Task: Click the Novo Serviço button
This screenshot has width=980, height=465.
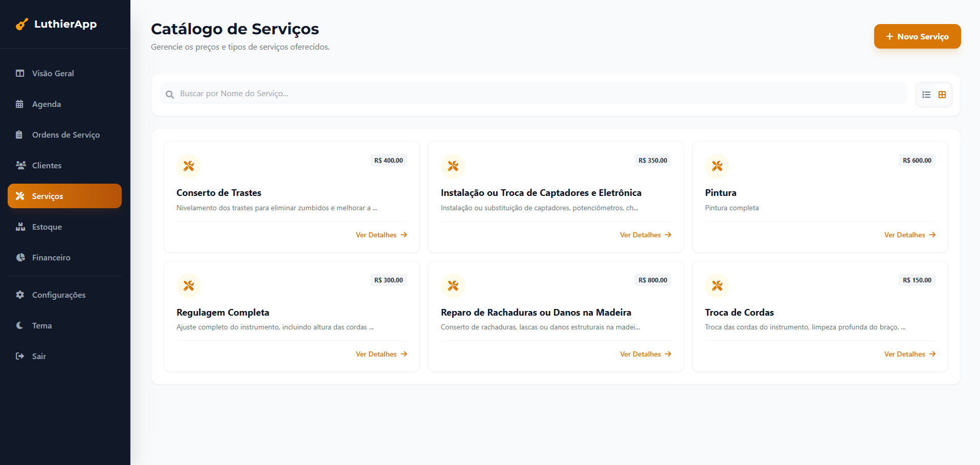Action: [917, 37]
